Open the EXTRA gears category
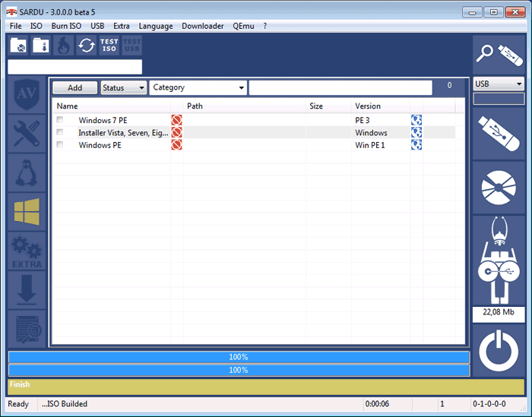This screenshot has height=417, width=532. 27,251
